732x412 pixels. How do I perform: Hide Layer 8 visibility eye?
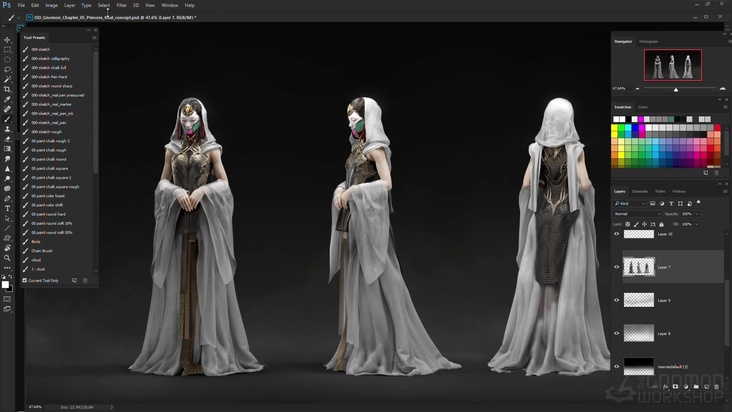(x=616, y=333)
